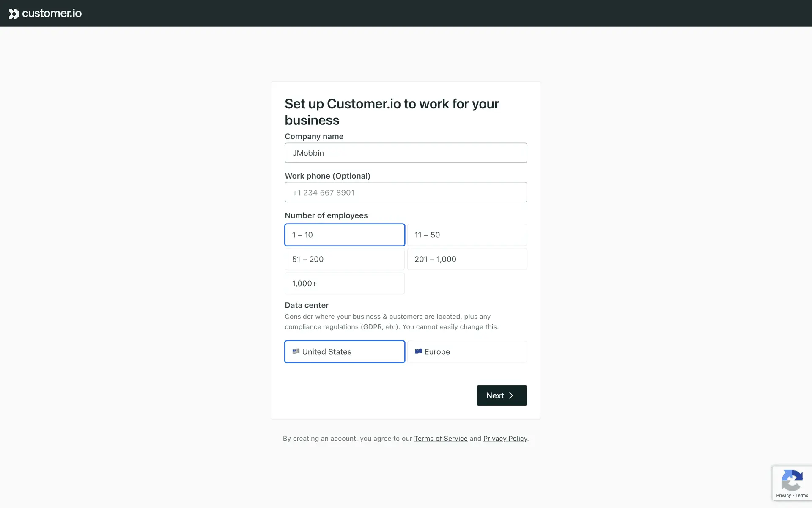Click the customer.io wordmark in header
The height and width of the screenshot is (508, 812).
(x=52, y=14)
